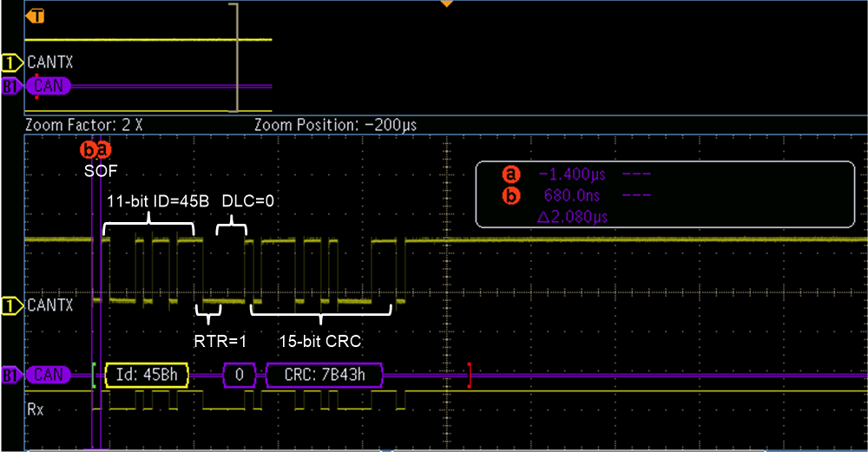
Task: Click the zoom window bracket in overview
Action: click(235, 57)
